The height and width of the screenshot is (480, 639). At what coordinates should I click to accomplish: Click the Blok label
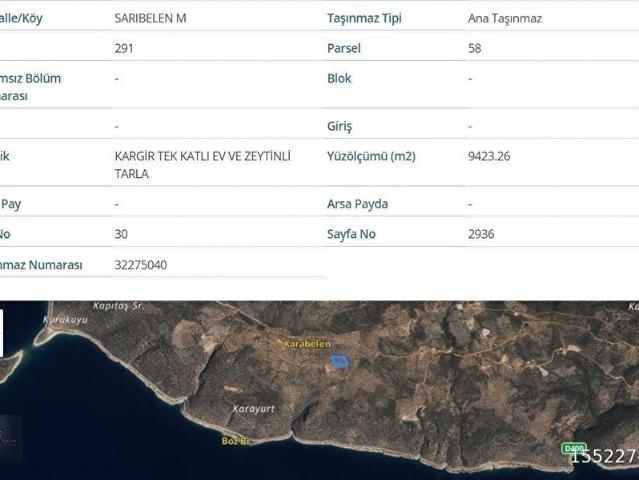(x=339, y=78)
